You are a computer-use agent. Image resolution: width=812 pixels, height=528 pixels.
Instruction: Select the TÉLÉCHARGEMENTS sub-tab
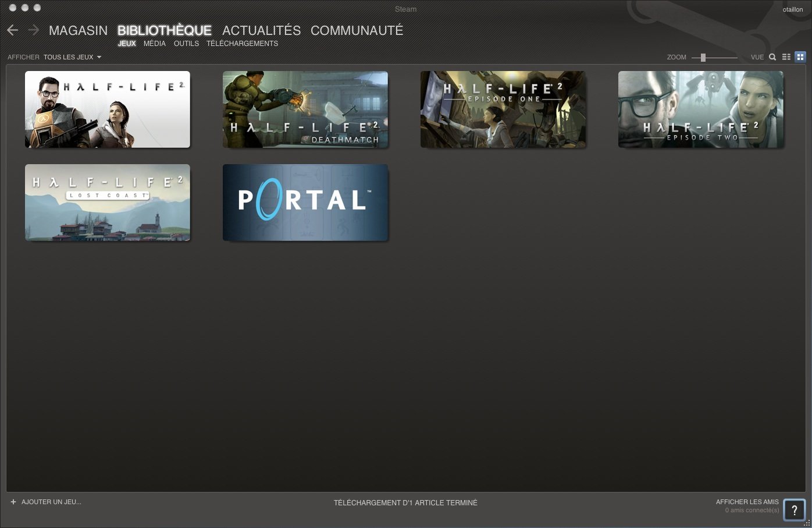(x=242, y=44)
